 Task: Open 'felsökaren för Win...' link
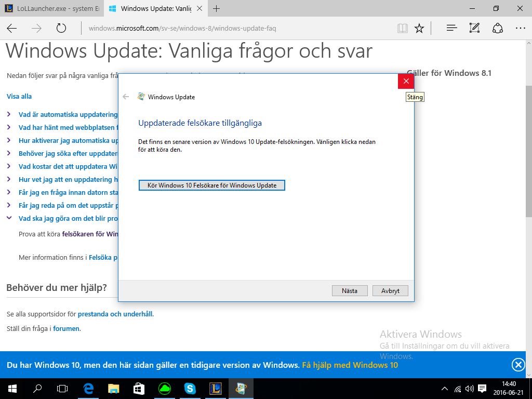pyautogui.click(x=90, y=234)
